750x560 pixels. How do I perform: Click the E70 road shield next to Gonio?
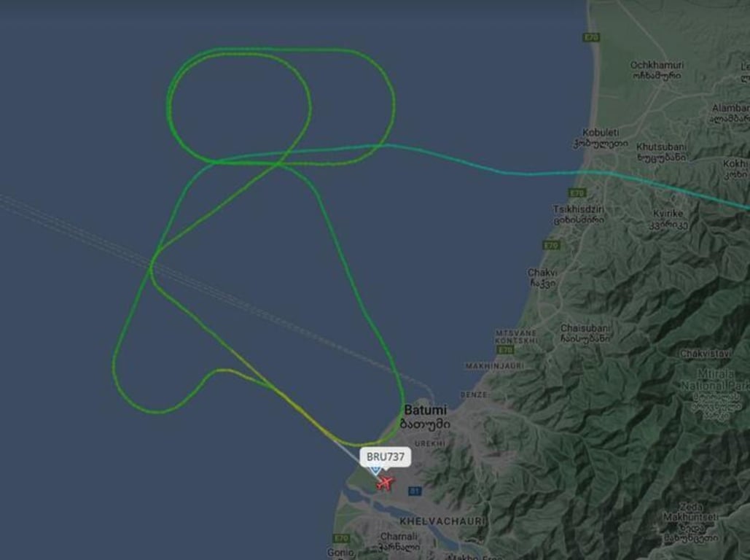click(342, 538)
